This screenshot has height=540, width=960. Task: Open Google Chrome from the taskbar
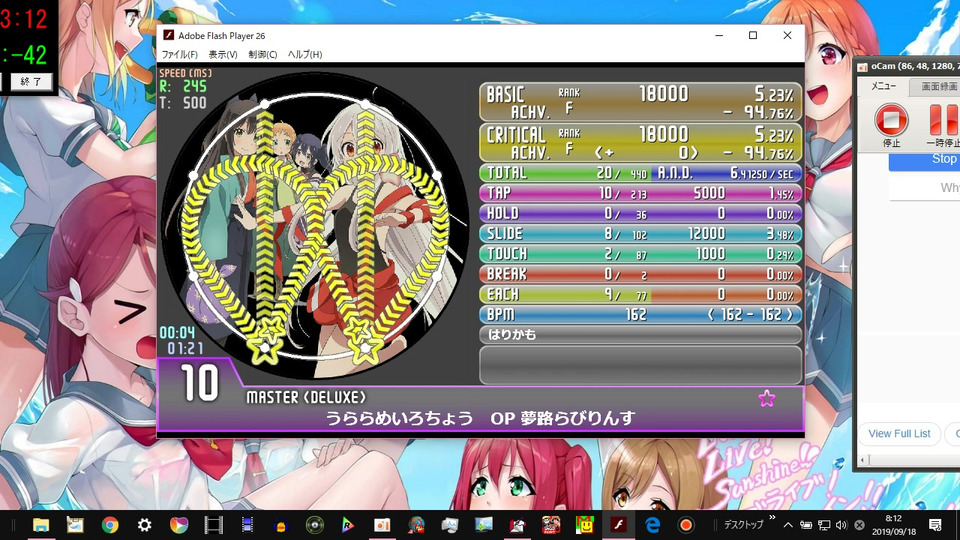(x=110, y=525)
